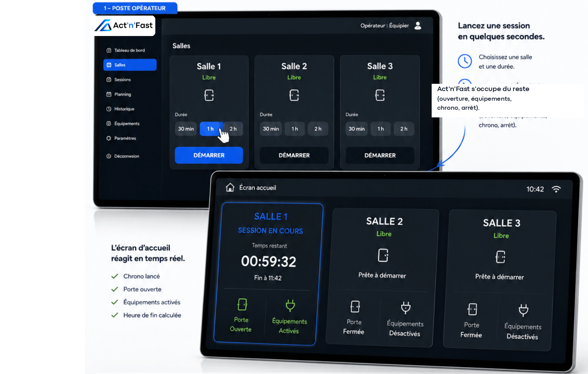This screenshot has width=588, height=374.
Task: Click the 1 – POSTE OPÉRATEUR label
Action: 135,8
